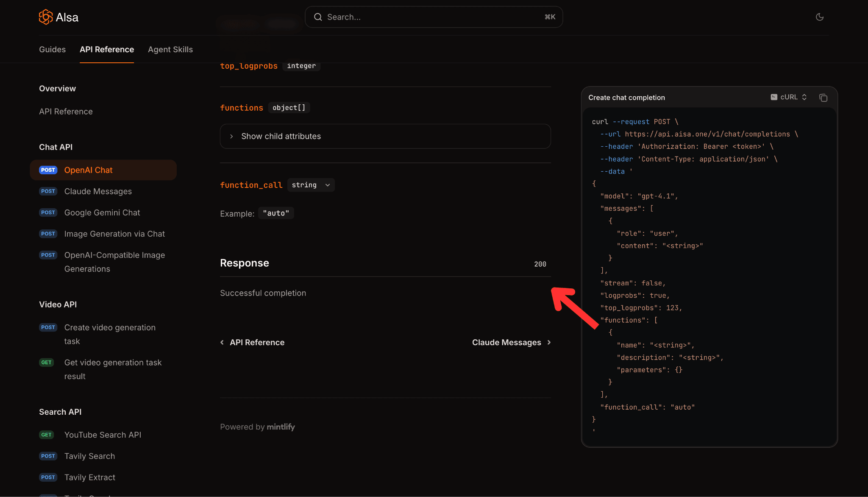The image size is (868, 497).
Task: Open cURL language selector dropdown
Action: coord(789,97)
